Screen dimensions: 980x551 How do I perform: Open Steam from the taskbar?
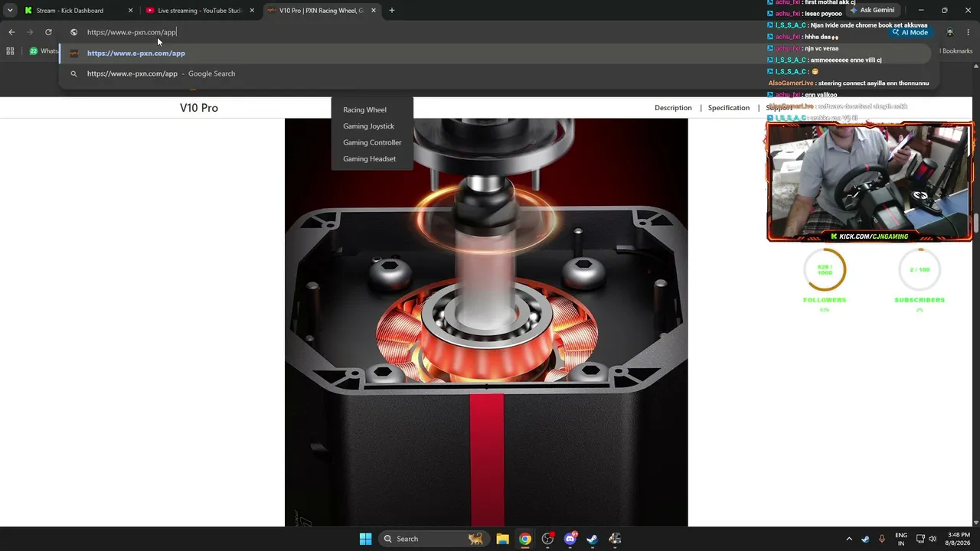click(x=592, y=539)
